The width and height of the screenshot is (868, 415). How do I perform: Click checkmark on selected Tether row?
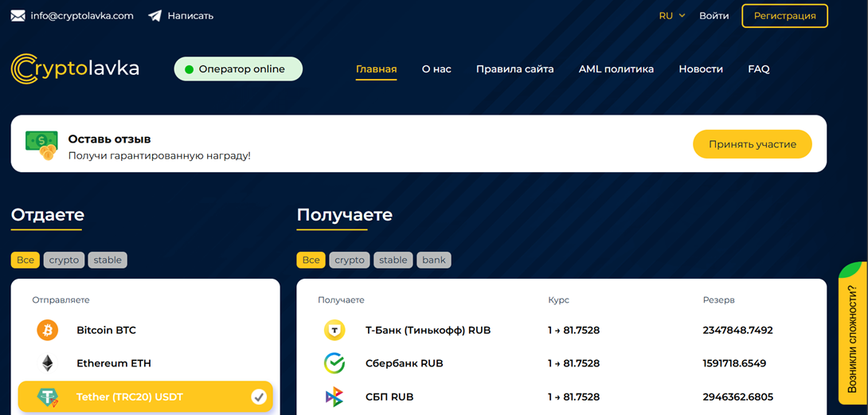tap(259, 397)
